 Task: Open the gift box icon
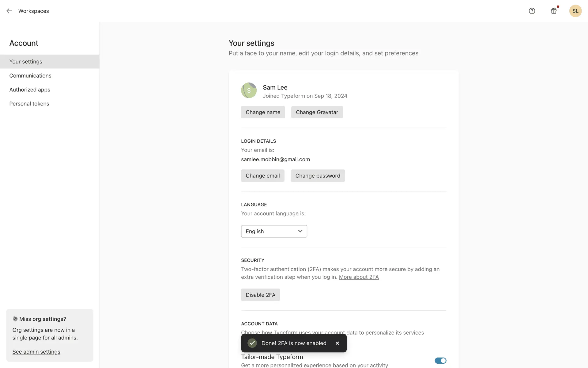554,11
